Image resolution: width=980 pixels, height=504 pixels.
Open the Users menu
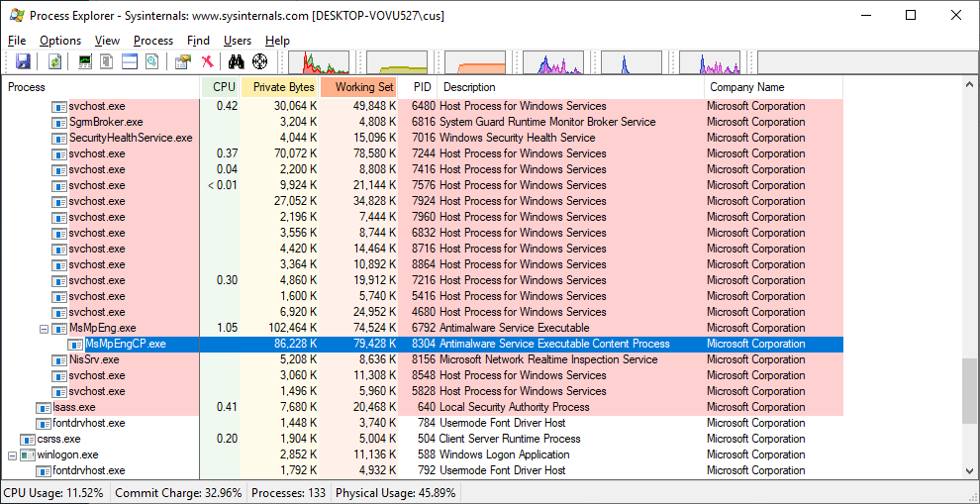[x=238, y=41]
